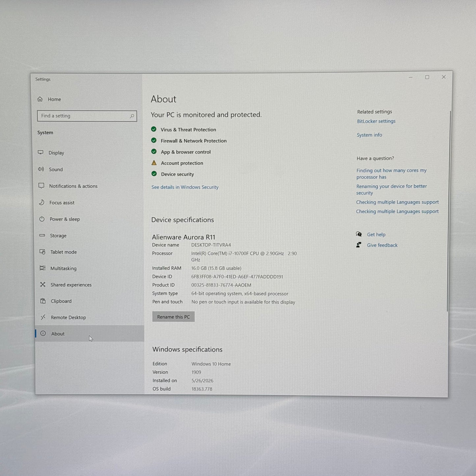Click Give feedback link

tap(382, 245)
